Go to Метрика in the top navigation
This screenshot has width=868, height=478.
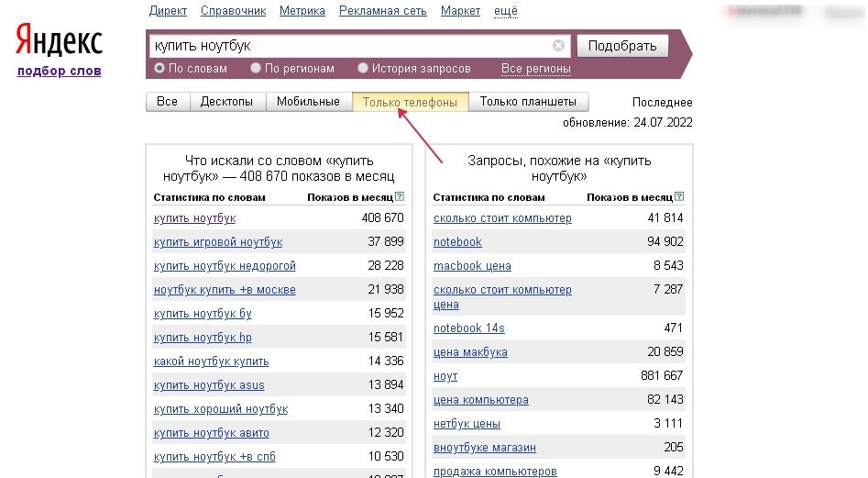(302, 11)
